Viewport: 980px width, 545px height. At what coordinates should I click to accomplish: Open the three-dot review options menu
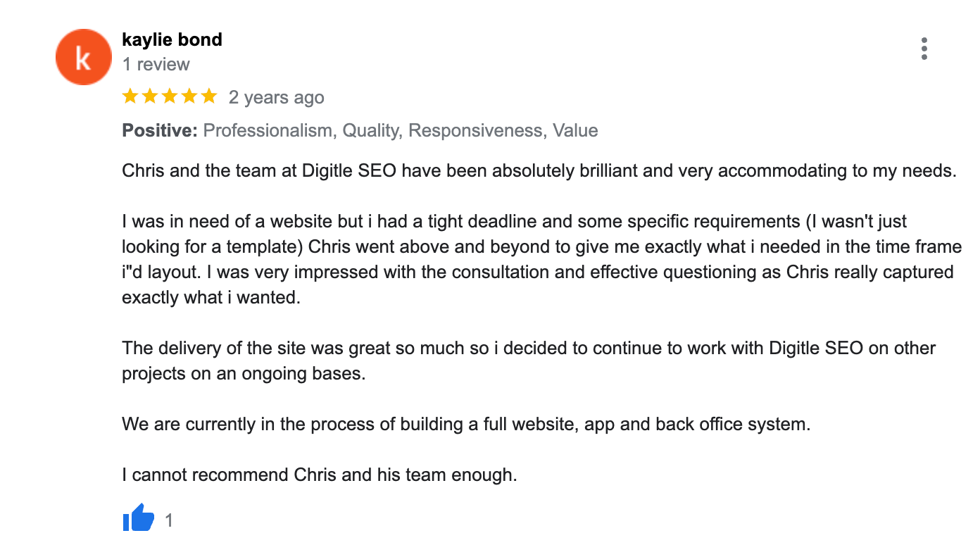[x=924, y=49]
